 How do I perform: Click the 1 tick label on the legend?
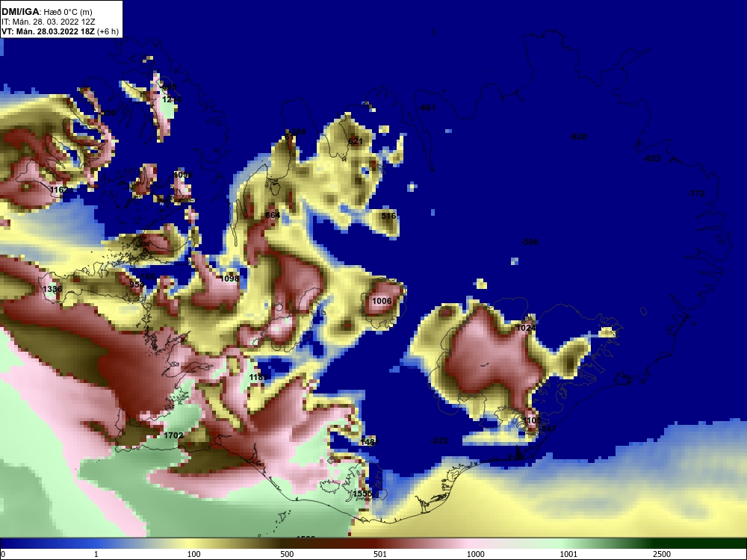coord(96,554)
